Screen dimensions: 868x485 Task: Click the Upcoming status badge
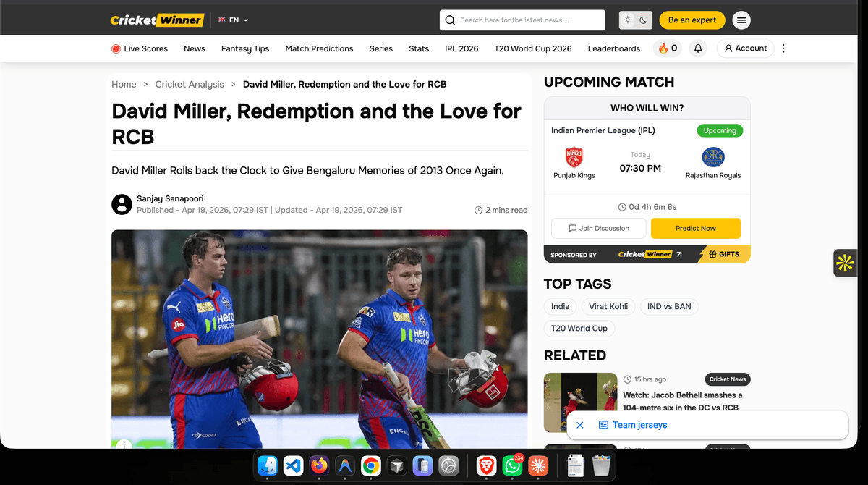(x=720, y=131)
